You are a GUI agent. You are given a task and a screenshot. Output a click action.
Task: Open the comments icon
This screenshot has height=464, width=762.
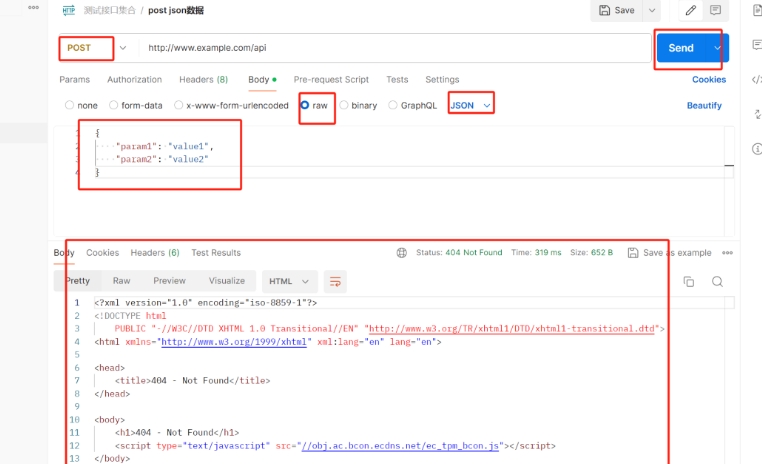point(715,10)
